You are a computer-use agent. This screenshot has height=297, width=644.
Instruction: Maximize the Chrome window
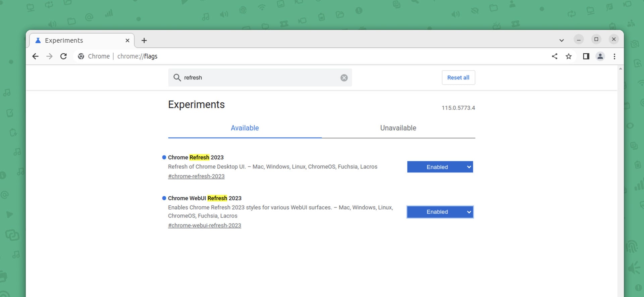596,39
